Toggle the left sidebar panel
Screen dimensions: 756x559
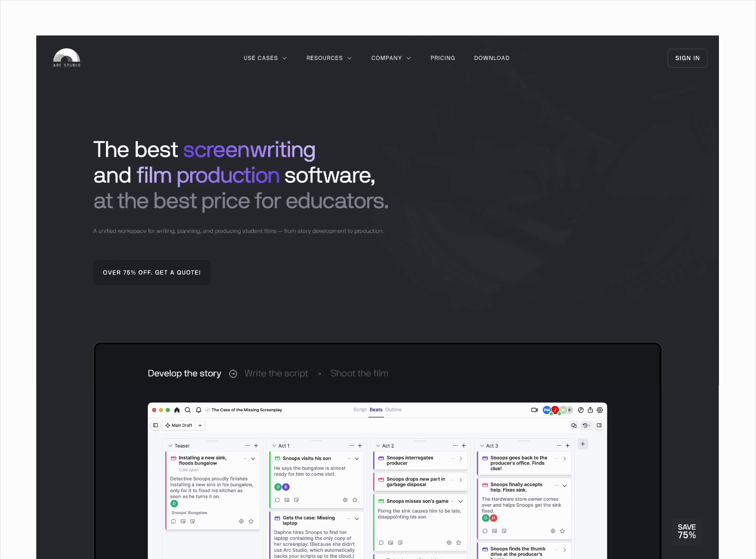pyautogui.click(x=156, y=425)
